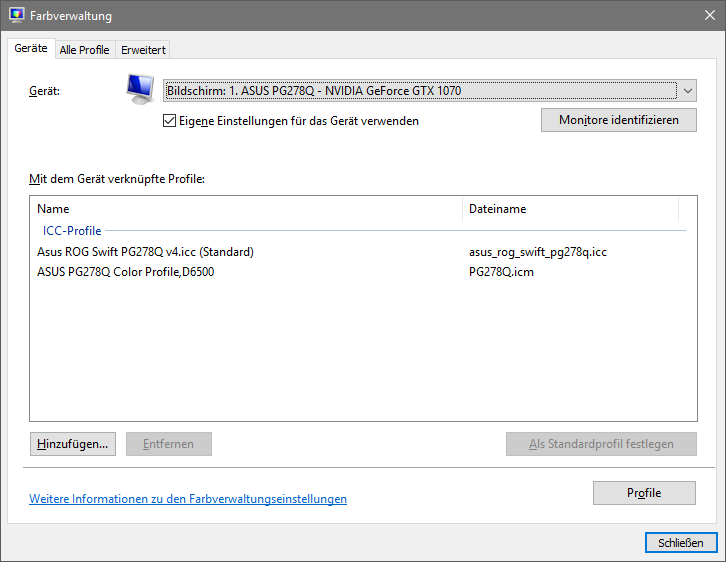This screenshot has height=562, width=726.
Task: Click the Name column header
Action: (x=246, y=209)
